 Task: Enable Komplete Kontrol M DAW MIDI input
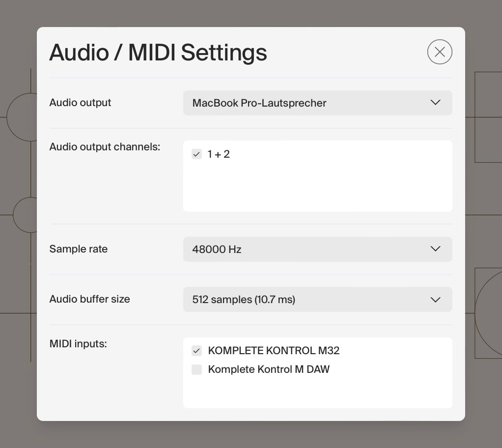click(x=196, y=369)
